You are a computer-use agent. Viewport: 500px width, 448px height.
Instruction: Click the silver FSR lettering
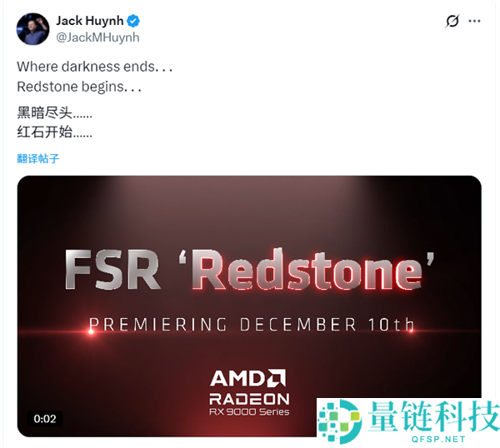pyautogui.click(x=112, y=270)
